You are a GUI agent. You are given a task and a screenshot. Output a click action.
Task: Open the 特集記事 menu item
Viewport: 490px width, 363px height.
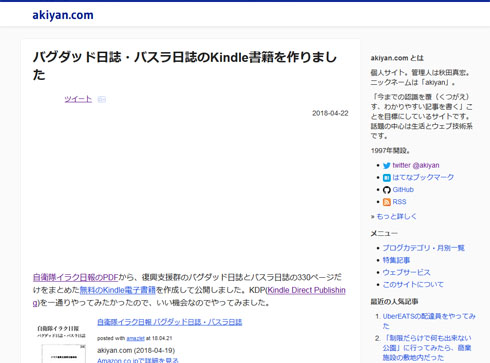tap(396, 260)
